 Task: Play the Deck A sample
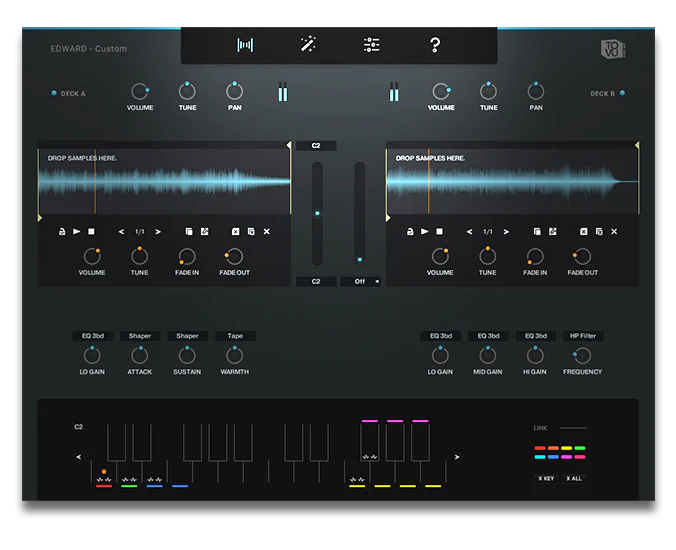coord(77,231)
